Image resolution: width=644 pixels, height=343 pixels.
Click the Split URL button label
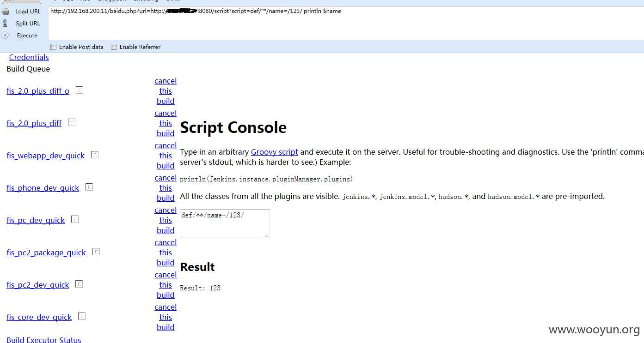pos(28,24)
